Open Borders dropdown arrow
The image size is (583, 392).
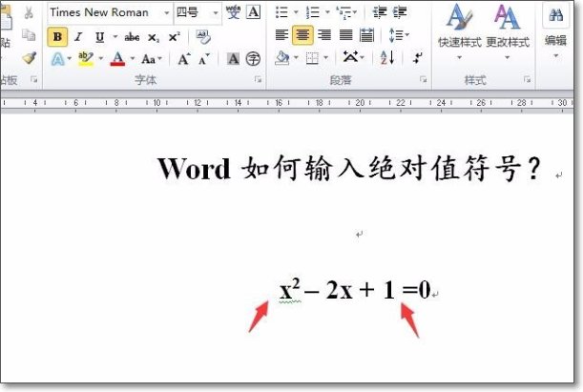tap(326, 57)
